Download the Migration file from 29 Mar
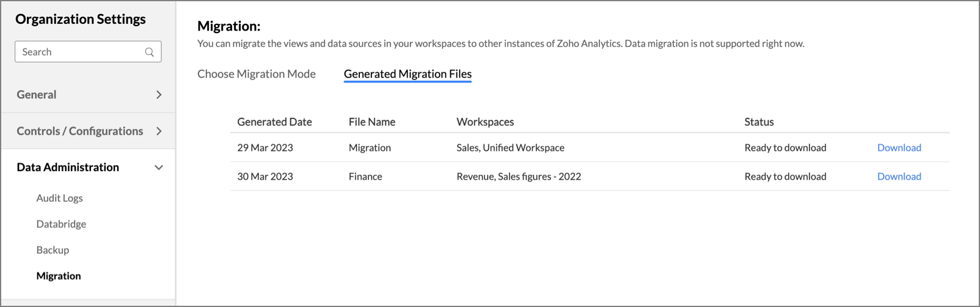Viewport: 980px width, 307px height. click(x=899, y=147)
